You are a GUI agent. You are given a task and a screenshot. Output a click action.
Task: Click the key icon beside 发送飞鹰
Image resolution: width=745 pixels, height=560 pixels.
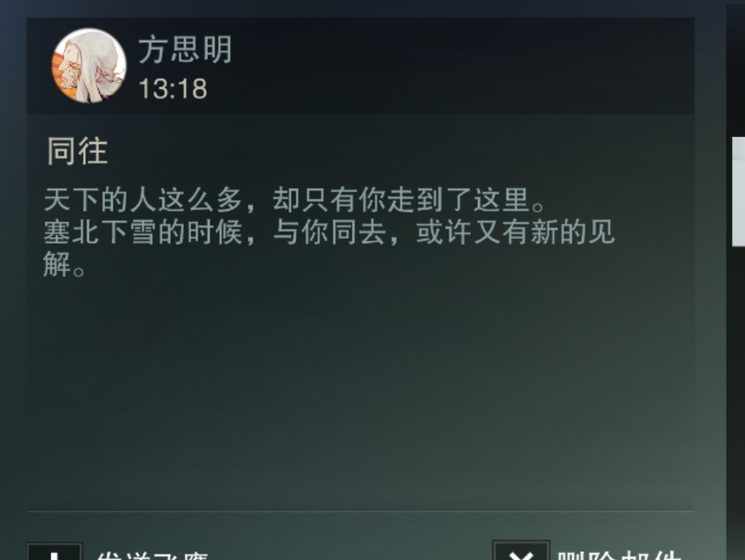pos(55,552)
